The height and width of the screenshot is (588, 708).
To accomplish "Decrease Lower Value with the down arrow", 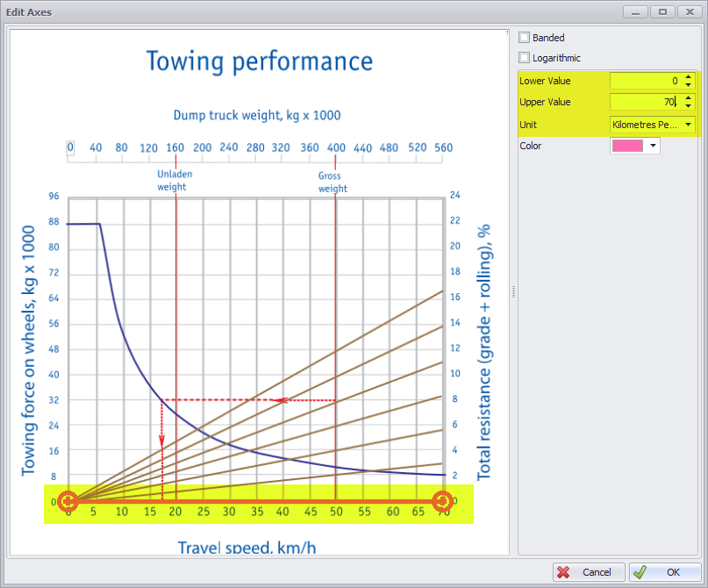I will 688,85.
